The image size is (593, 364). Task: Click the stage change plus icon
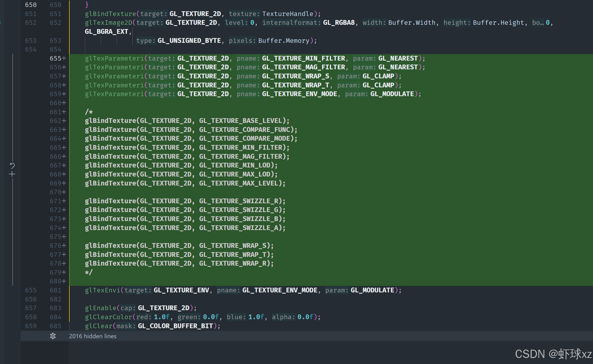[12, 174]
